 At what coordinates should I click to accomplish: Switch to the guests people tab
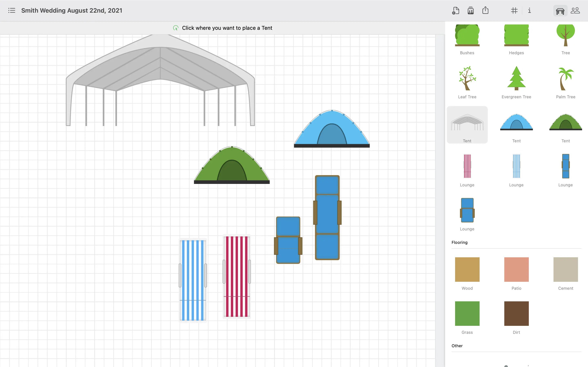click(x=575, y=11)
